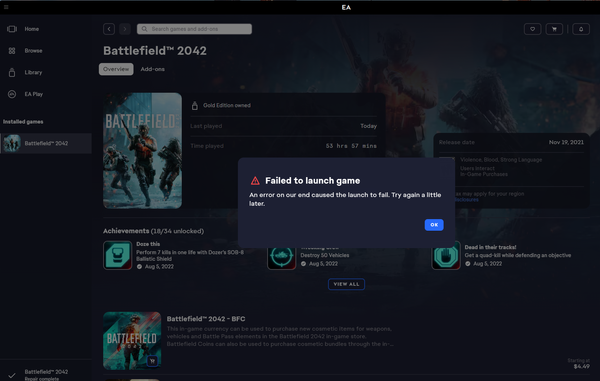Open notifications bell icon
Image resolution: width=600 pixels, height=381 pixels.
tap(581, 29)
